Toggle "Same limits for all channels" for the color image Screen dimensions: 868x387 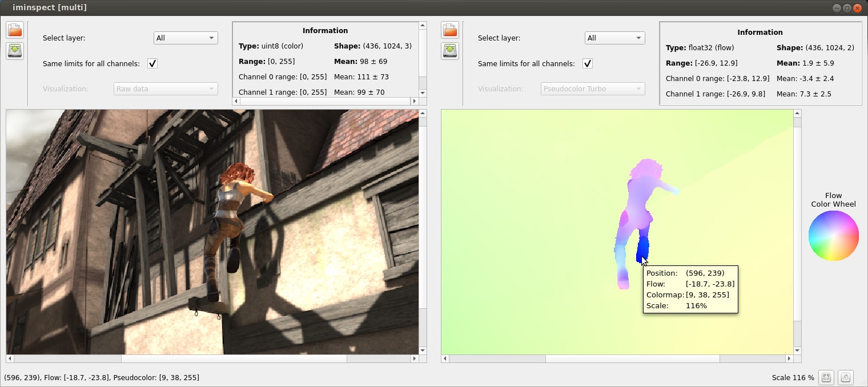pyautogui.click(x=152, y=63)
